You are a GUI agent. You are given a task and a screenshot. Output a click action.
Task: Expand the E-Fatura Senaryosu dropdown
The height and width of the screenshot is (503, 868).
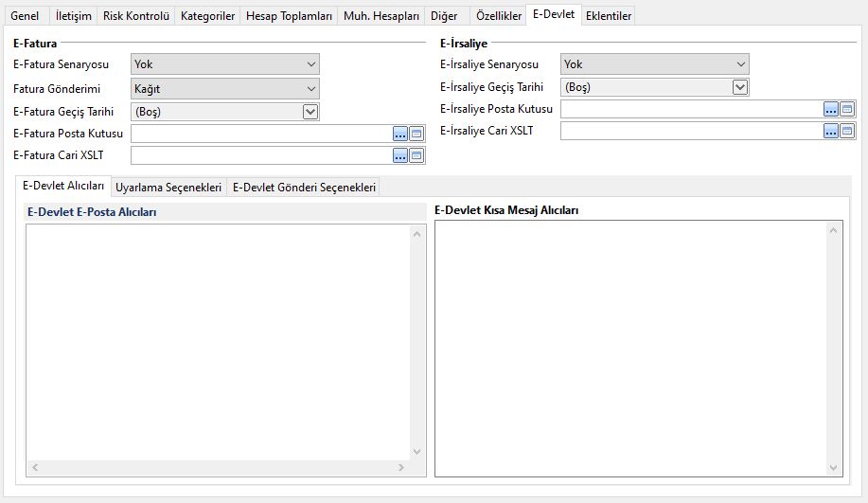tap(311, 64)
